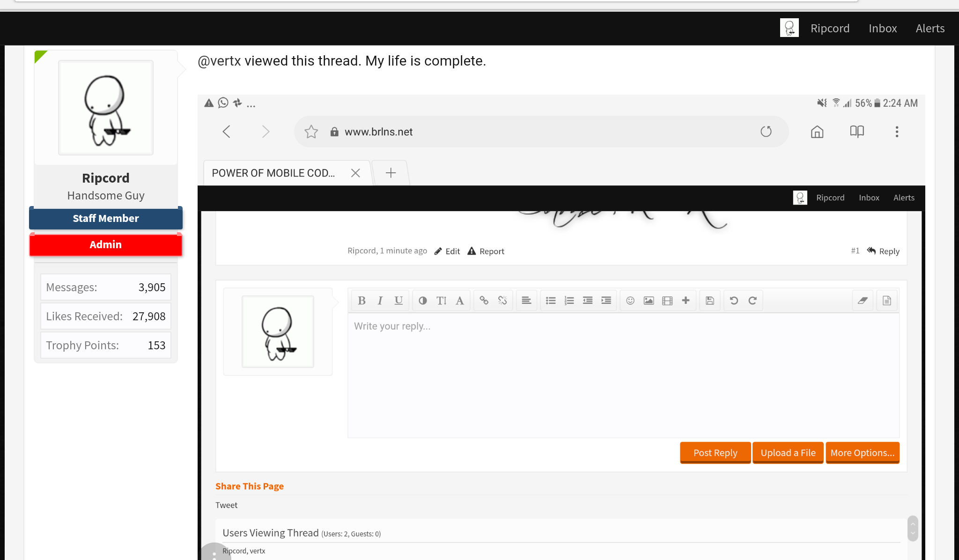Edit the post via Edit link
The image size is (959, 560).
click(447, 251)
